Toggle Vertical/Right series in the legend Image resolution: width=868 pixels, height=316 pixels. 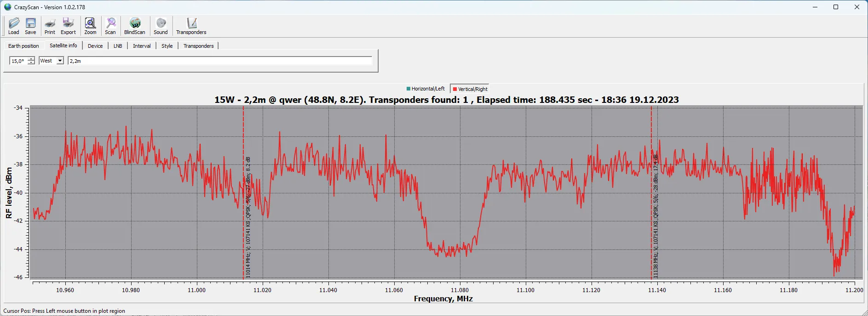pyautogui.click(x=470, y=89)
